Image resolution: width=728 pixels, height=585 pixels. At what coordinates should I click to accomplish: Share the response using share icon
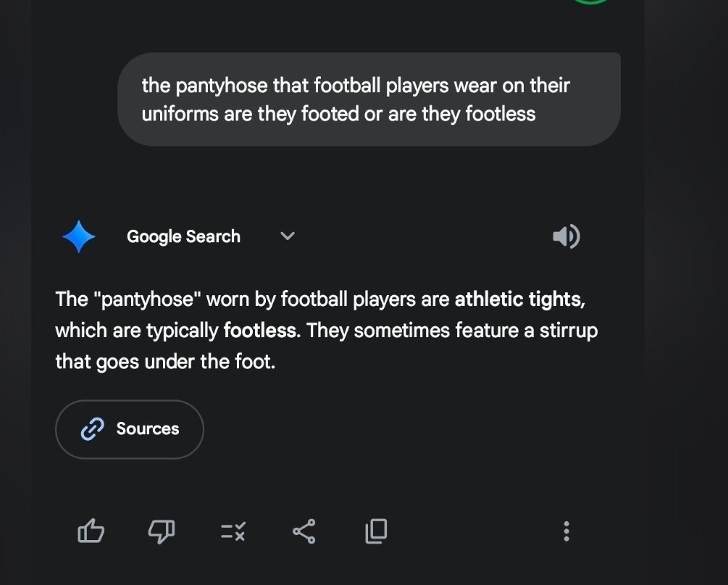(x=304, y=531)
